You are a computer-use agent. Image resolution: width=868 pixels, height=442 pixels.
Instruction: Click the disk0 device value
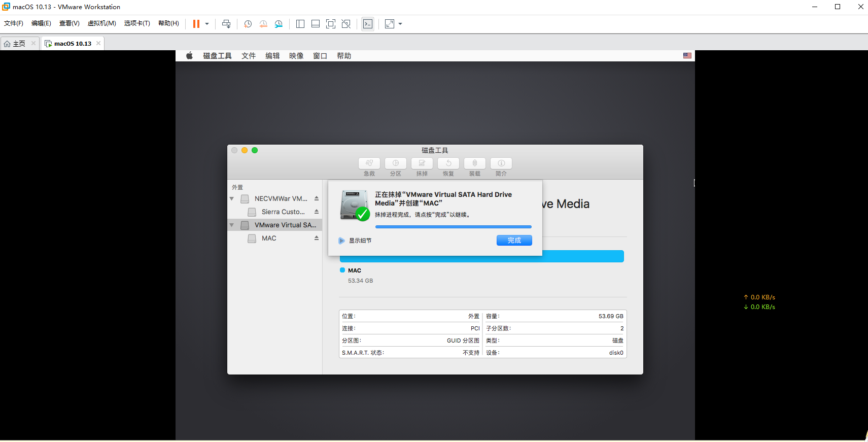616,353
